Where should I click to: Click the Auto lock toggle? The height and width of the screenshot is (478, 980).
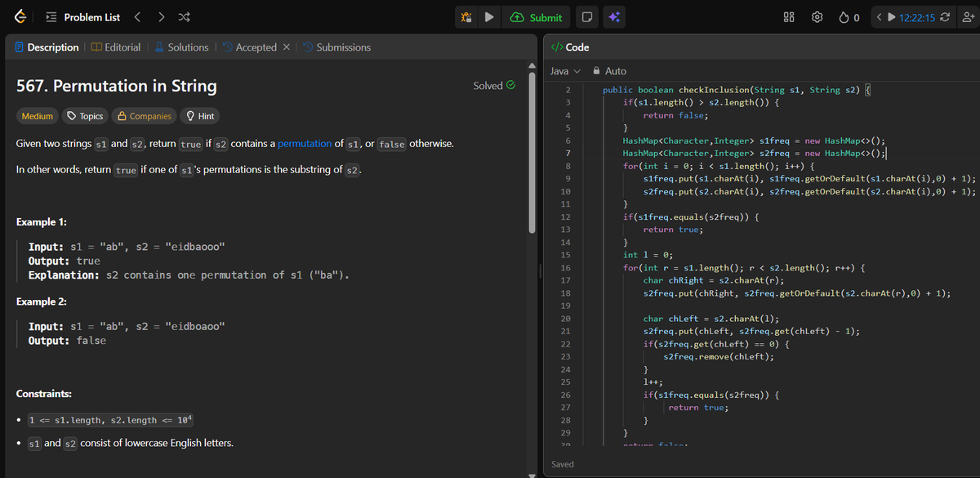click(609, 71)
